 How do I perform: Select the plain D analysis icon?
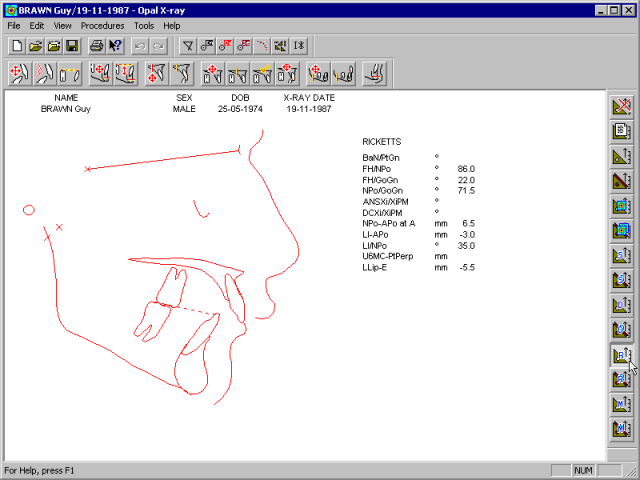[x=621, y=305]
